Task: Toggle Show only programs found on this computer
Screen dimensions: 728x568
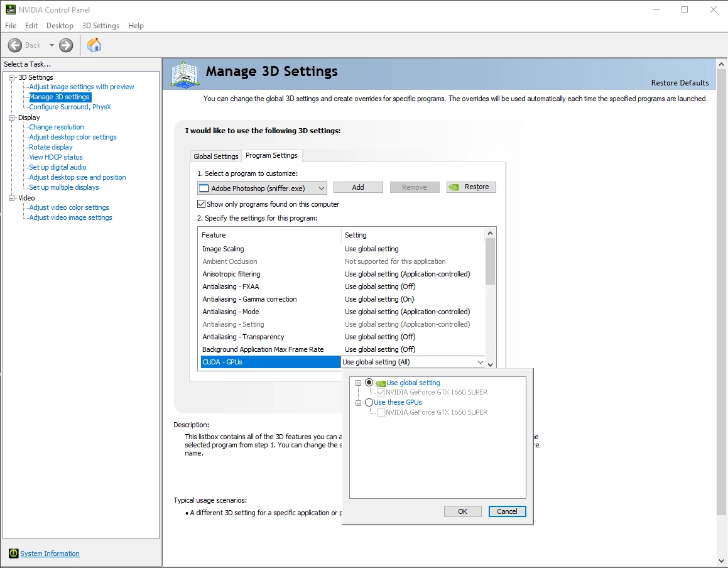Action: click(201, 204)
